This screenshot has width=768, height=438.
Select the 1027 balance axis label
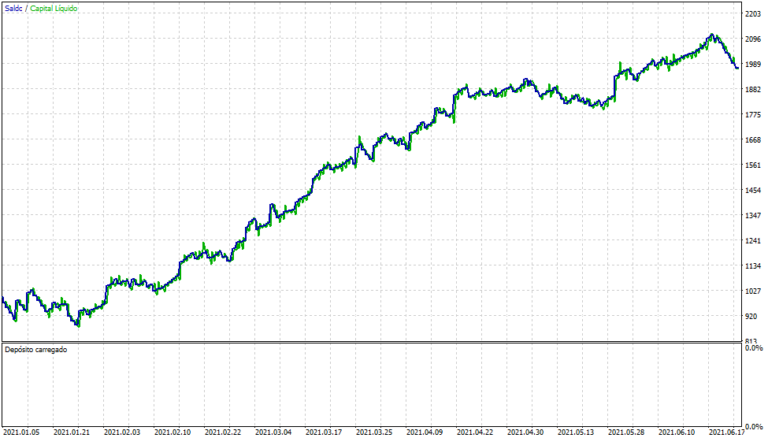point(754,291)
